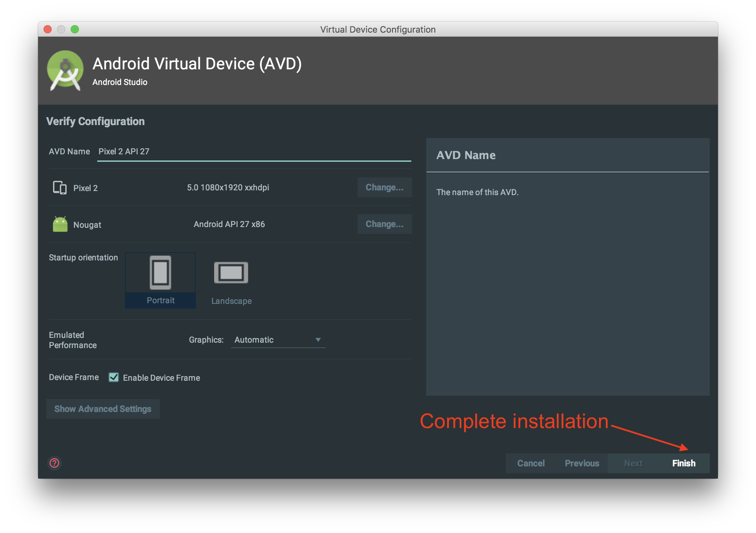This screenshot has height=533, width=756.
Task: Click the Android Studio logo icon
Action: 65,70
